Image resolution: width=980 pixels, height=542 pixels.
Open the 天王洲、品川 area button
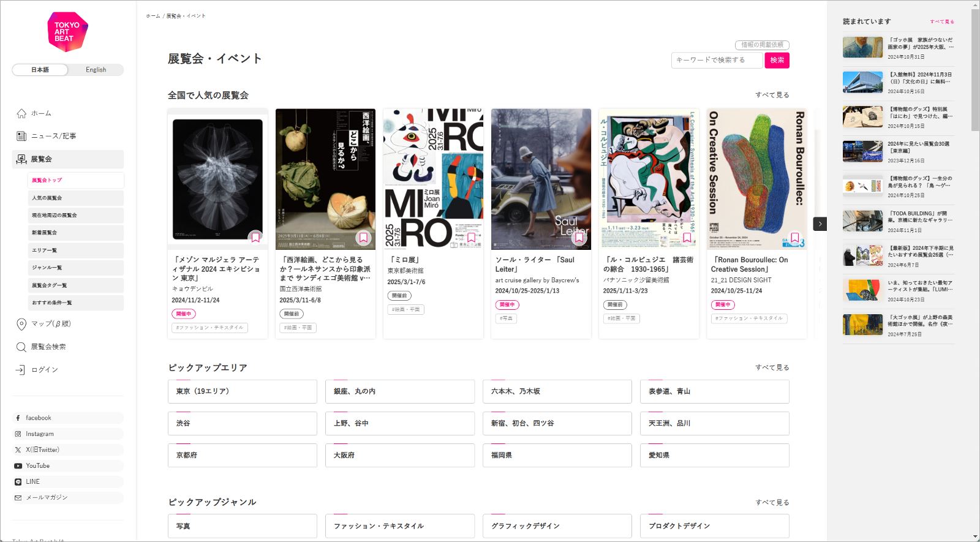(715, 423)
